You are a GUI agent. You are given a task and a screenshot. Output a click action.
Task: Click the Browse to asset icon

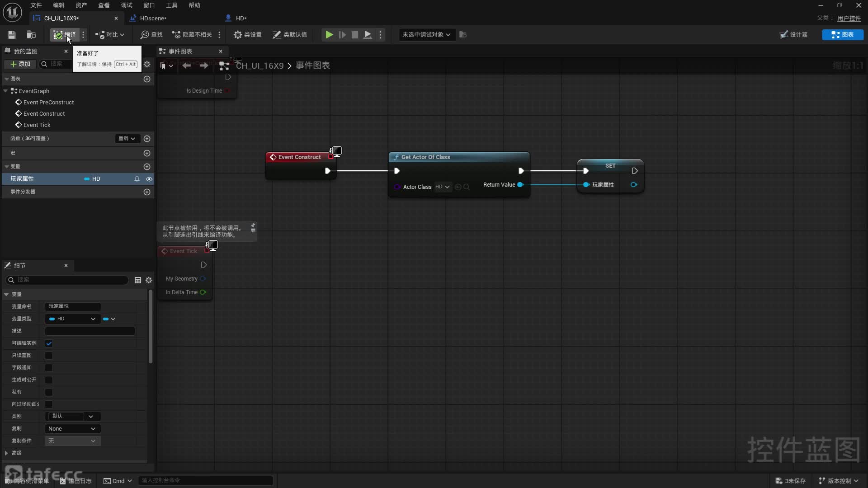pyautogui.click(x=31, y=35)
